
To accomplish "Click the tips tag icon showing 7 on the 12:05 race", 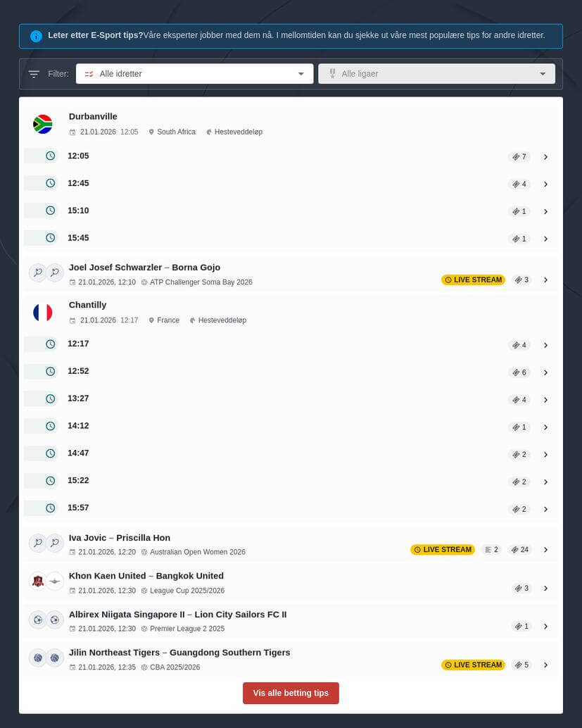I will point(516,156).
